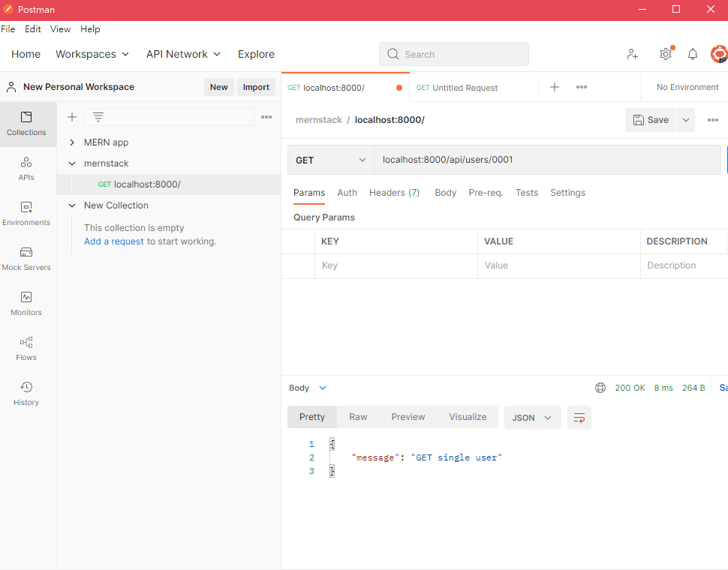Open the Collections sidebar panel
The image size is (728, 570).
tap(26, 124)
